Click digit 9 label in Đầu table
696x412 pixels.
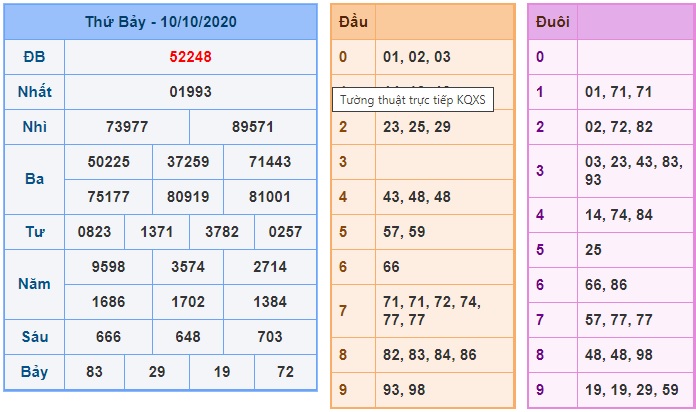[x=343, y=390]
